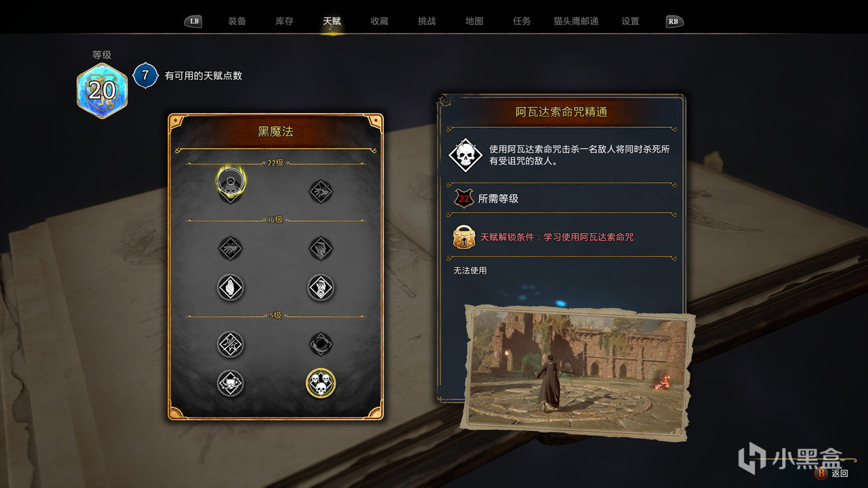Choose the top-left talent icon under 16级

click(x=231, y=248)
